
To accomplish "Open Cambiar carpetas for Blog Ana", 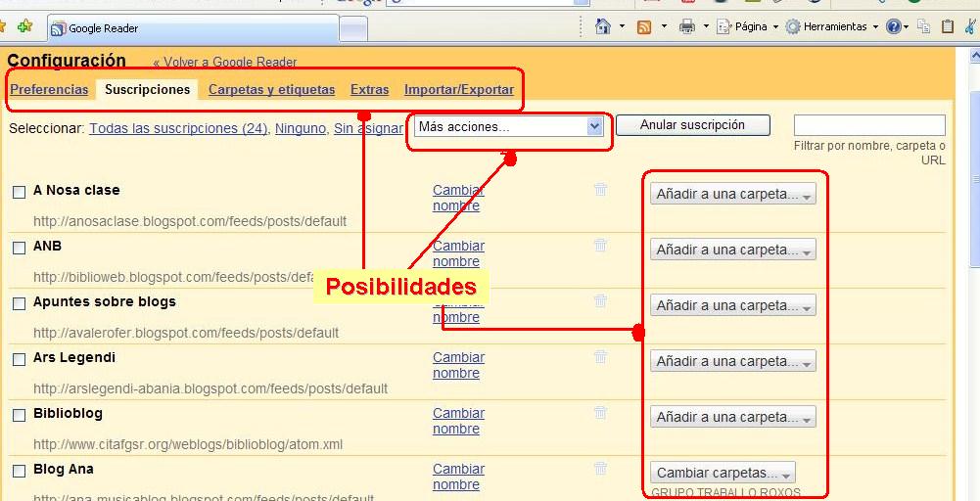I will tap(723, 473).
